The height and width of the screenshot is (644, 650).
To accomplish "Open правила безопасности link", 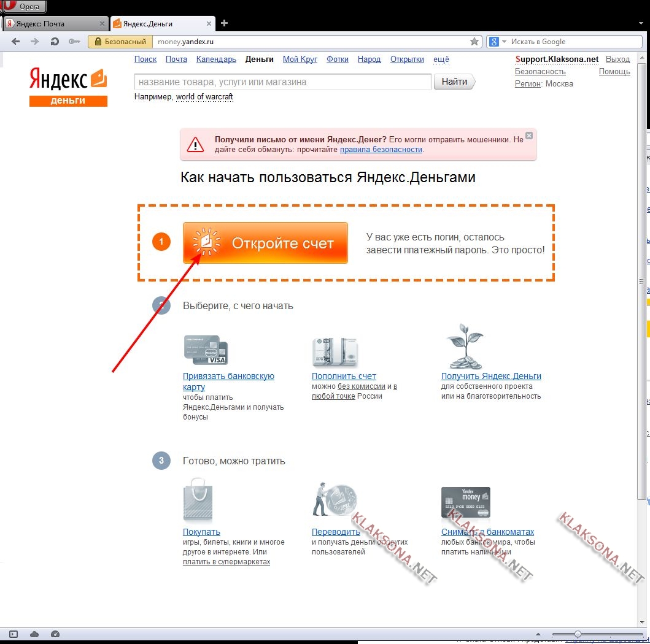I will (381, 150).
